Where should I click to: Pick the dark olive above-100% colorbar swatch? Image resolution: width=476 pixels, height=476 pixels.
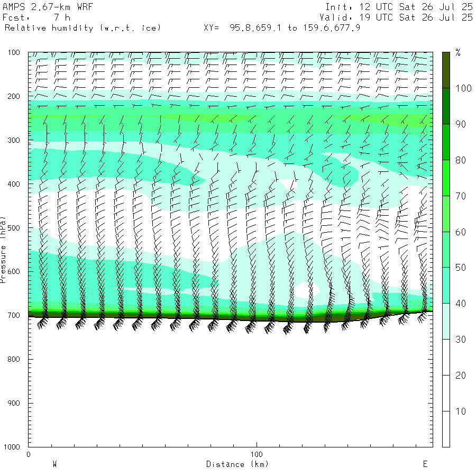(x=446, y=70)
